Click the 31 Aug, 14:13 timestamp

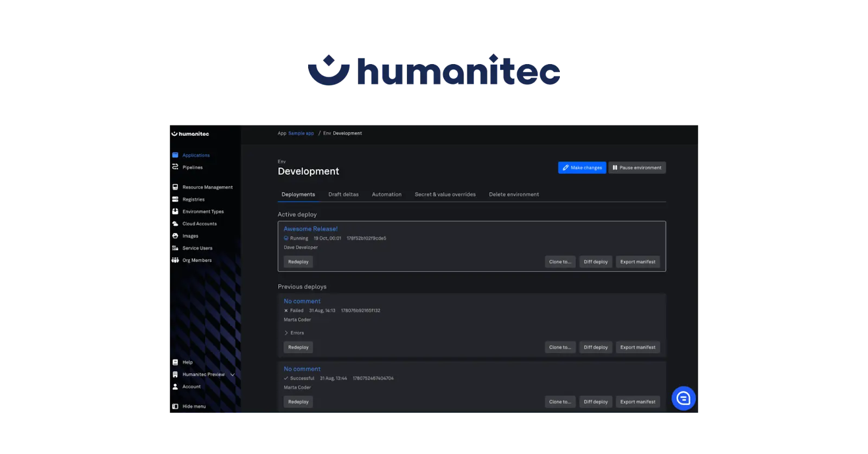point(322,311)
